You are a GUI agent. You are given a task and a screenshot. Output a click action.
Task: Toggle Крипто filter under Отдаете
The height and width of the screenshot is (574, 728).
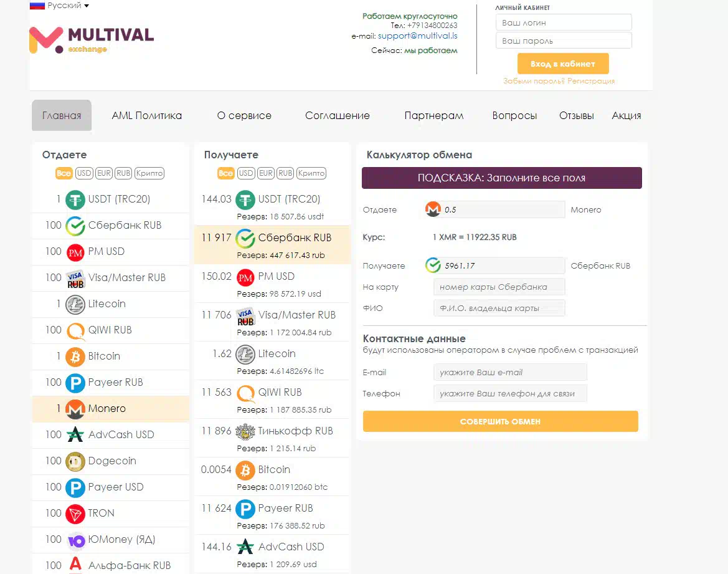[149, 173]
